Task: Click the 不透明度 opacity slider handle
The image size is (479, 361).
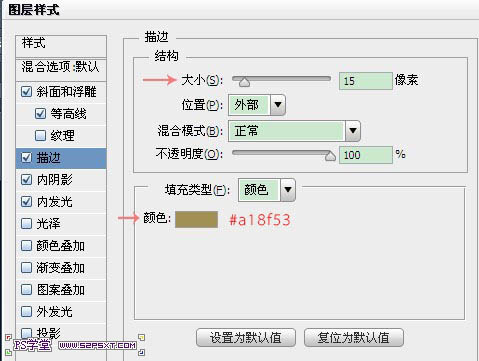Action: click(x=330, y=156)
